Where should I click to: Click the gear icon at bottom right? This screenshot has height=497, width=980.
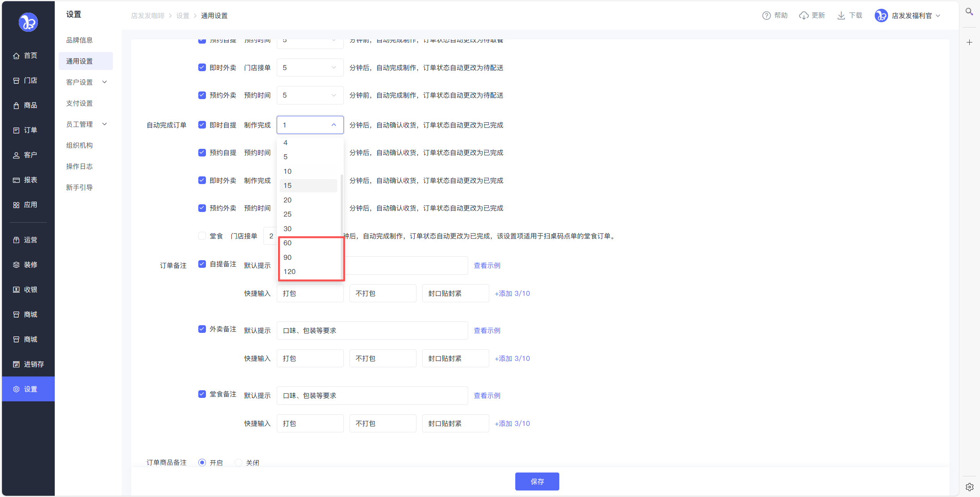[969, 487]
